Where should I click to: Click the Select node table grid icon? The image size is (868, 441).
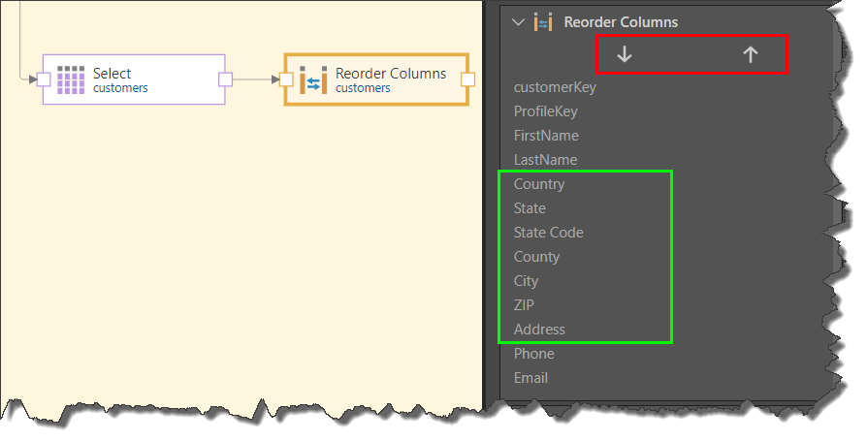coord(71,80)
